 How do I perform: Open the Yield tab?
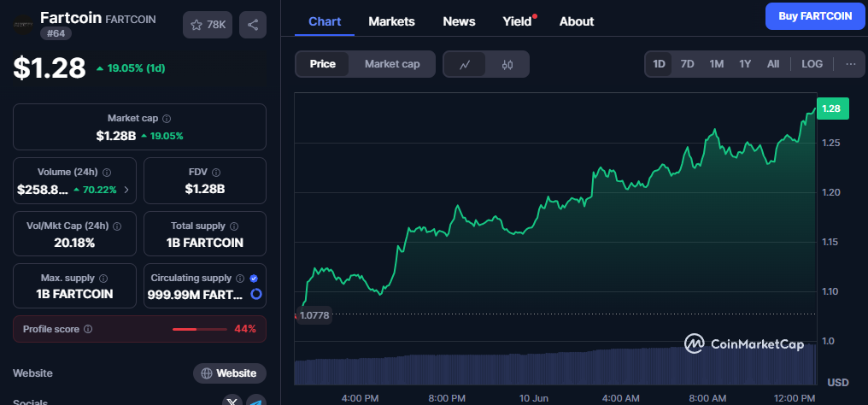[517, 21]
